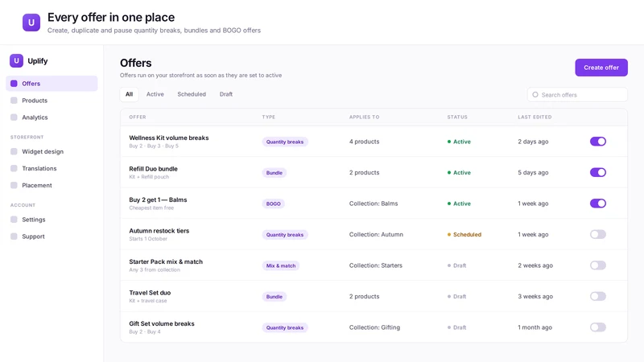Select the All filter tab
The height and width of the screenshot is (362, 644).
point(129,94)
